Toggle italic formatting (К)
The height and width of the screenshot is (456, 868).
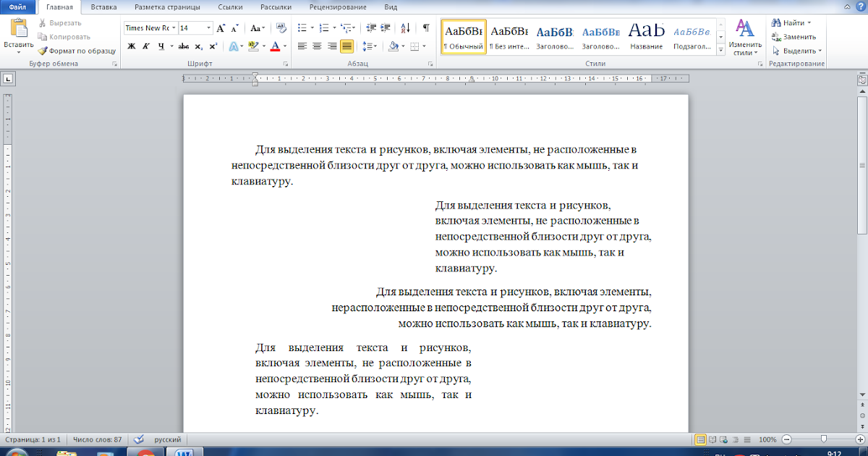[146, 46]
